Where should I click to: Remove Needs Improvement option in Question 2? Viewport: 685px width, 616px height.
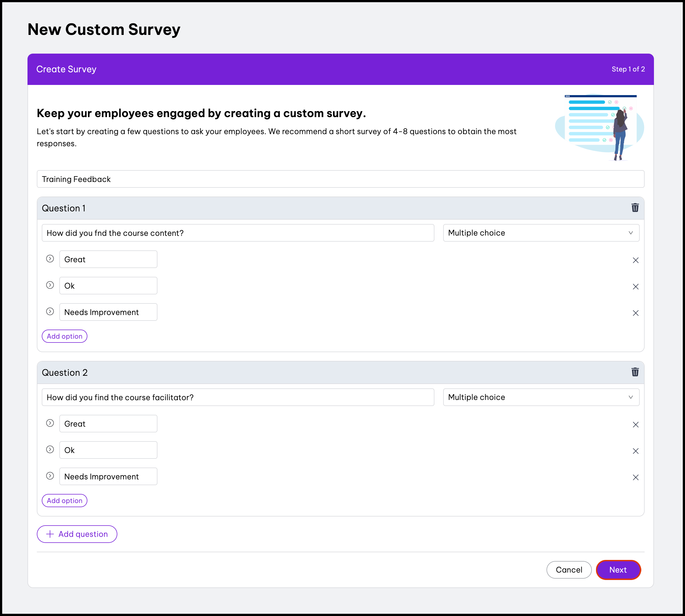pos(635,477)
